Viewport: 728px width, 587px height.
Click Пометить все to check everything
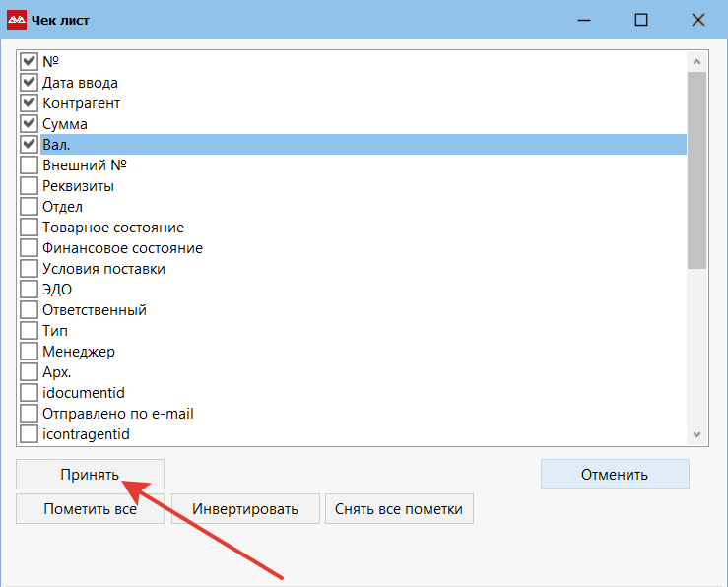(90, 509)
